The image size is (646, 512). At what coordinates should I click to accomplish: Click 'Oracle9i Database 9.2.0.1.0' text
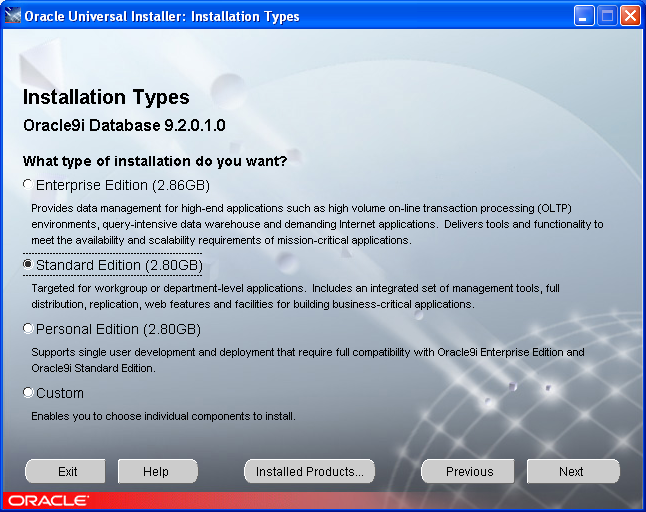click(x=124, y=125)
